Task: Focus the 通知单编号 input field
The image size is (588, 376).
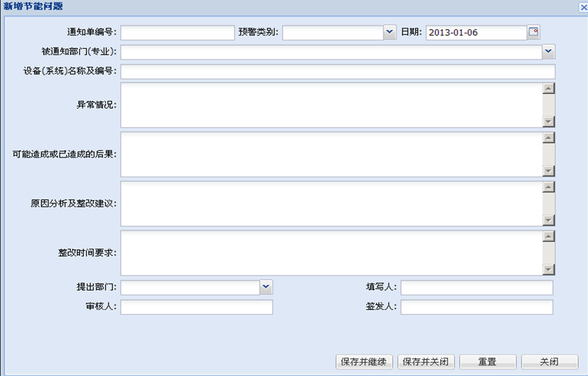Action: click(178, 33)
